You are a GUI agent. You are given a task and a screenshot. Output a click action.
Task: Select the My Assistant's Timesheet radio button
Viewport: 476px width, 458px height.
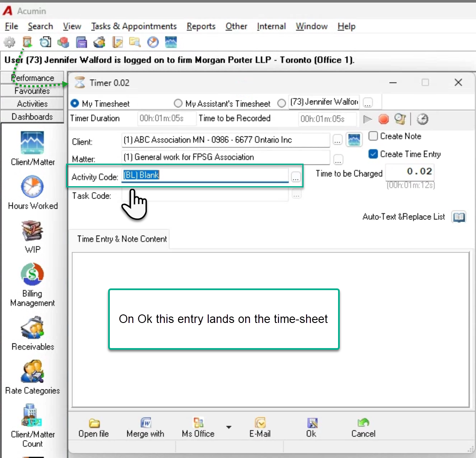(x=178, y=103)
